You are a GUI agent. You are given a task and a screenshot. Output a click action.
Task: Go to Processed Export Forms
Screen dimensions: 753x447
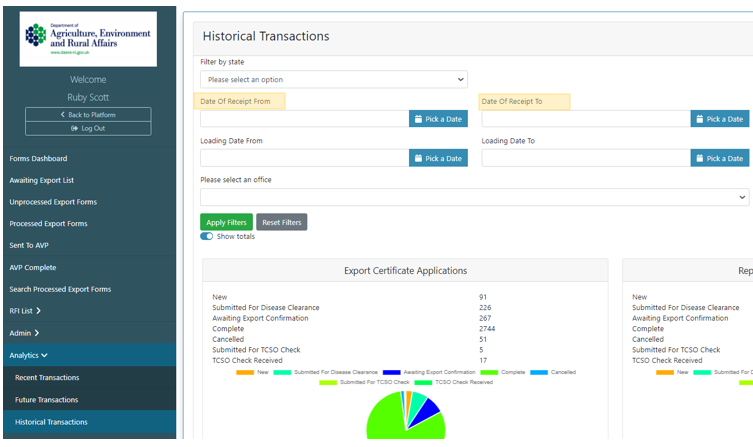49,223
